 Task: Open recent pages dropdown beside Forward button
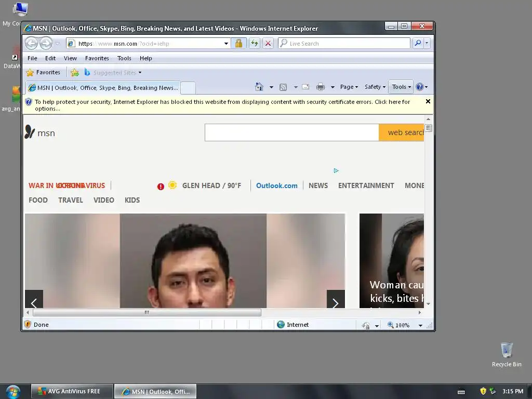(x=57, y=44)
